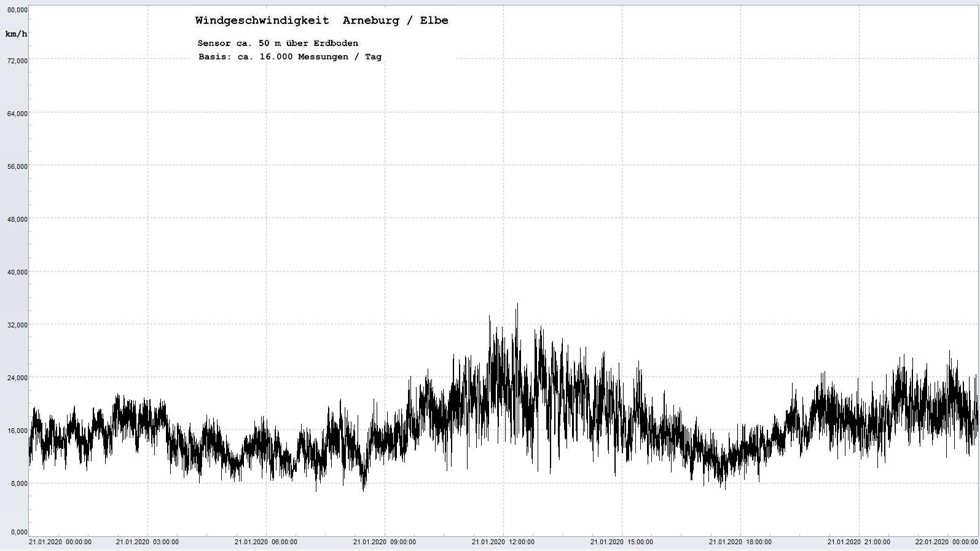
Task: Select the 21.01.2020 00:00:00 time label
Action: [x=60, y=542]
